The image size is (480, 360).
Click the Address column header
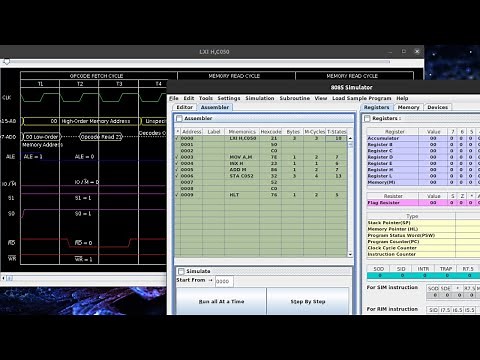click(192, 132)
